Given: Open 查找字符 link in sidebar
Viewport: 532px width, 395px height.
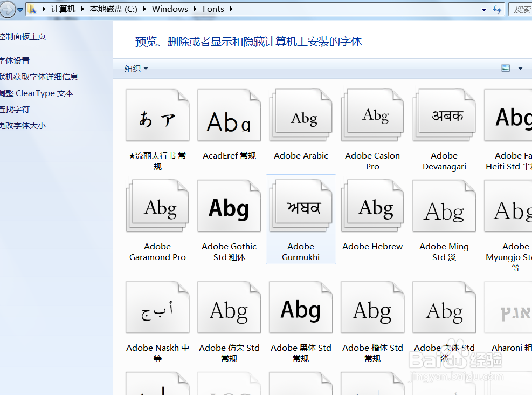Looking at the screenshot, I should coord(15,110).
